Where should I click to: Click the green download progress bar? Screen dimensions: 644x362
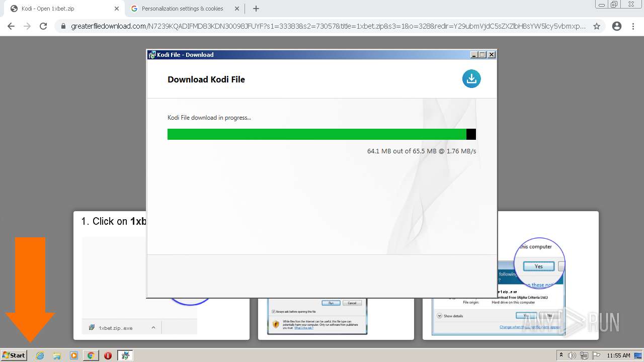pos(321,134)
